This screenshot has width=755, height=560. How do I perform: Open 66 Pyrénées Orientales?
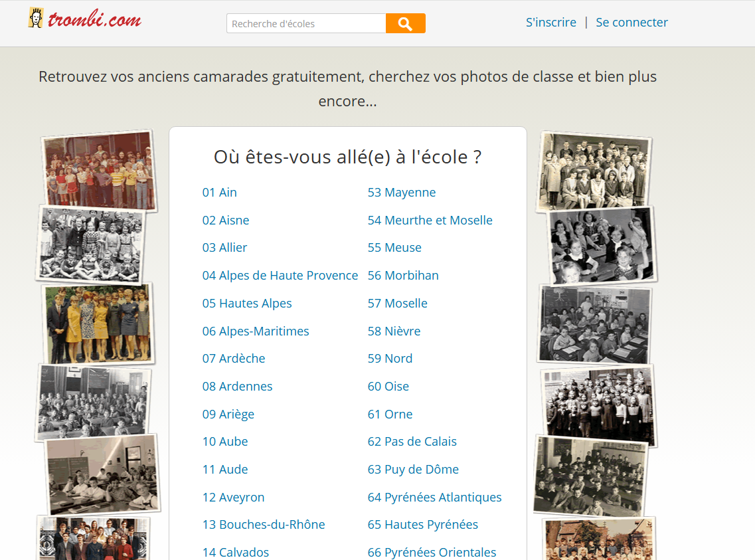click(432, 552)
